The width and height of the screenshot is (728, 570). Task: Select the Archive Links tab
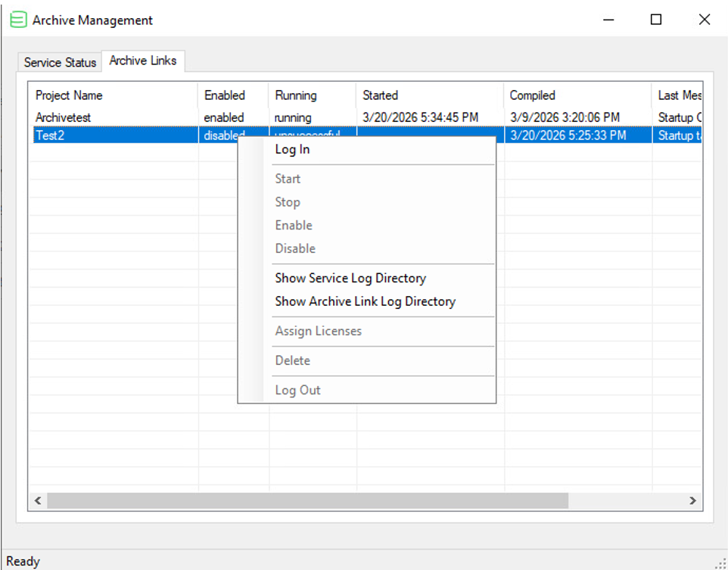143,61
